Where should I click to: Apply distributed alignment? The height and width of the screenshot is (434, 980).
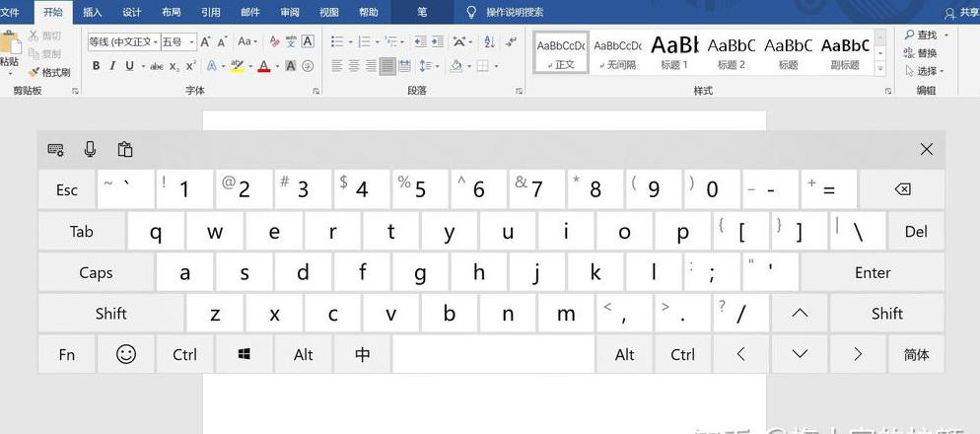click(x=405, y=66)
